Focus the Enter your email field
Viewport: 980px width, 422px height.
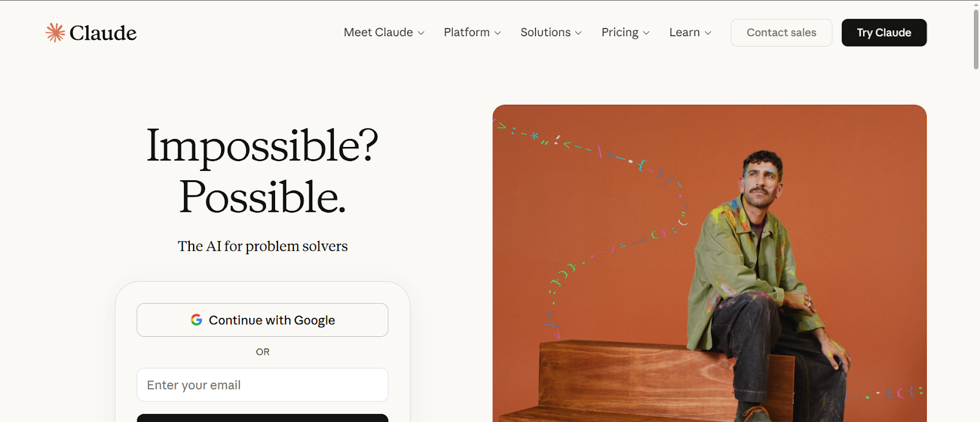coord(262,385)
